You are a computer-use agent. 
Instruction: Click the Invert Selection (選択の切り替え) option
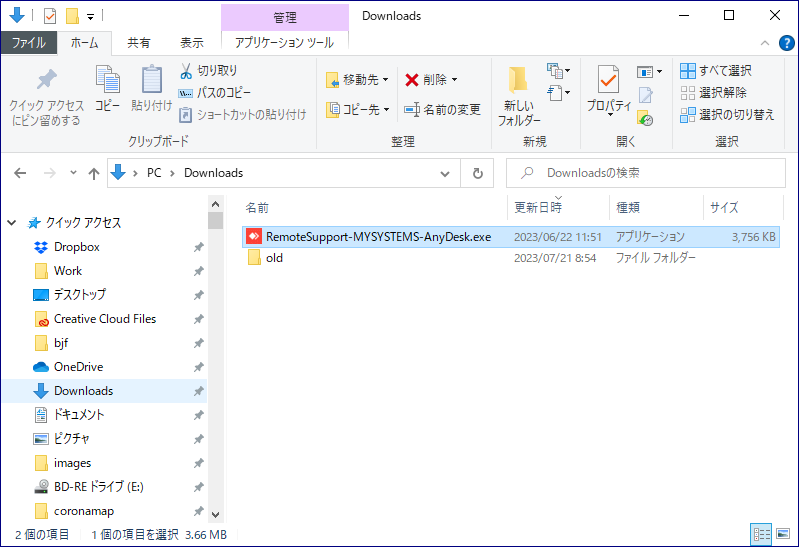(727, 114)
